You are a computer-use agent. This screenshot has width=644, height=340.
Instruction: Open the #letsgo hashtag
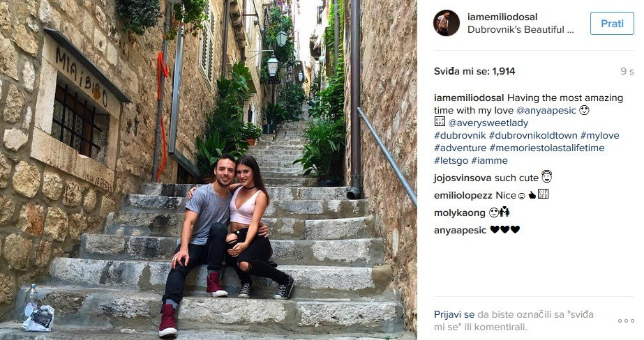coord(451,160)
